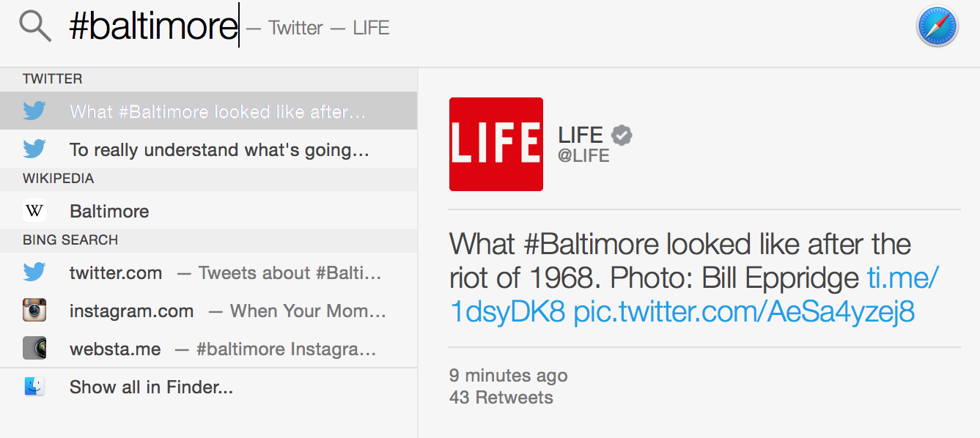This screenshot has height=438, width=980.
Task: Click the Safari compass icon
Action: click(x=937, y=27)
